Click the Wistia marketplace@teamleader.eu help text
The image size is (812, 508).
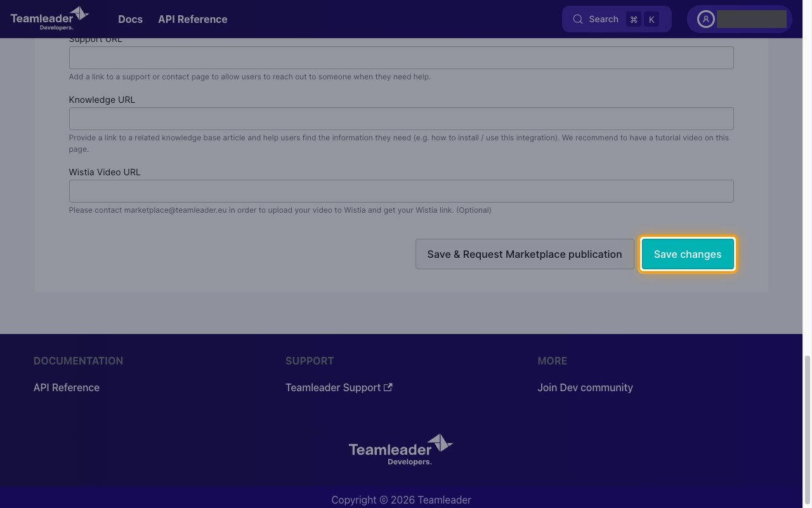(x=280, y=210)
